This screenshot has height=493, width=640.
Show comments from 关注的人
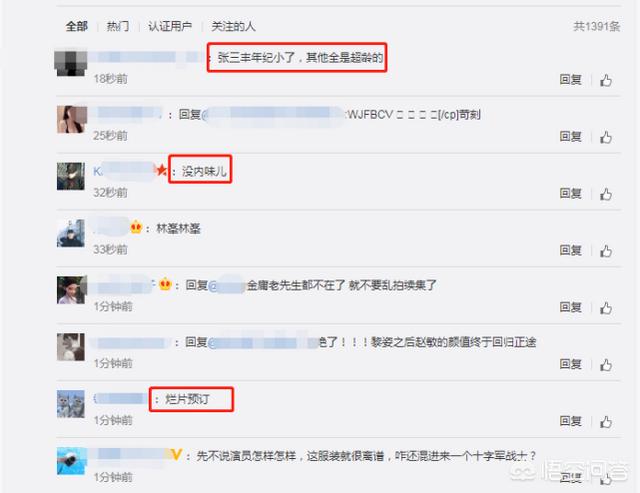pyautogui.click(x=233, y=27)
